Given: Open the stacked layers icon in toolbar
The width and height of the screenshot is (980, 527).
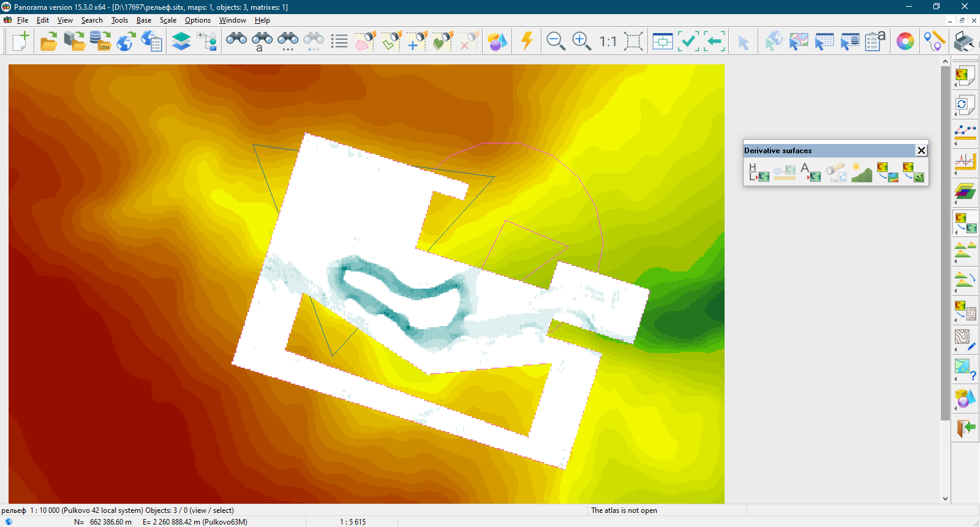Looking at the screenshot, I should pyautogui.click(x=181, y=42).
